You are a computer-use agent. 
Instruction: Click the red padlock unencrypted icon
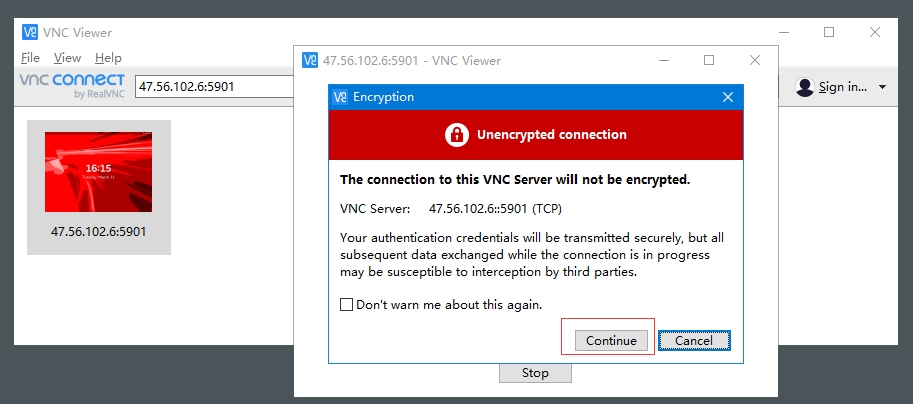(456, 135)
